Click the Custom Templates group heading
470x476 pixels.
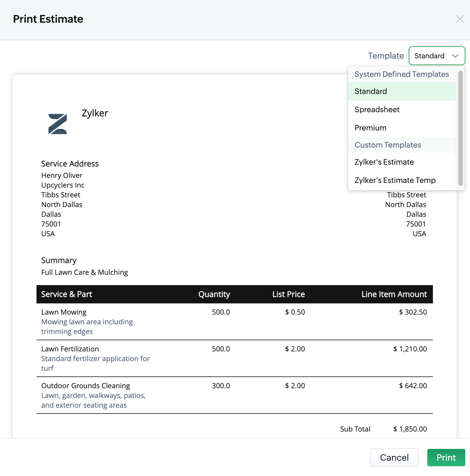coord(388,145)
